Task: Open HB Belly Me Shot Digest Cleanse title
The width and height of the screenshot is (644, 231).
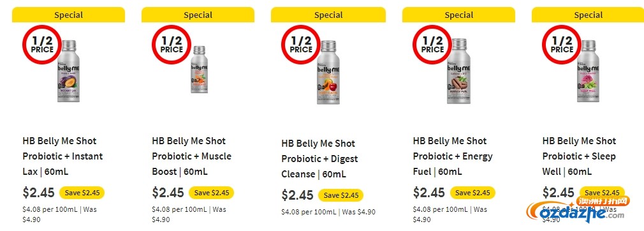Action: (319, 159)
